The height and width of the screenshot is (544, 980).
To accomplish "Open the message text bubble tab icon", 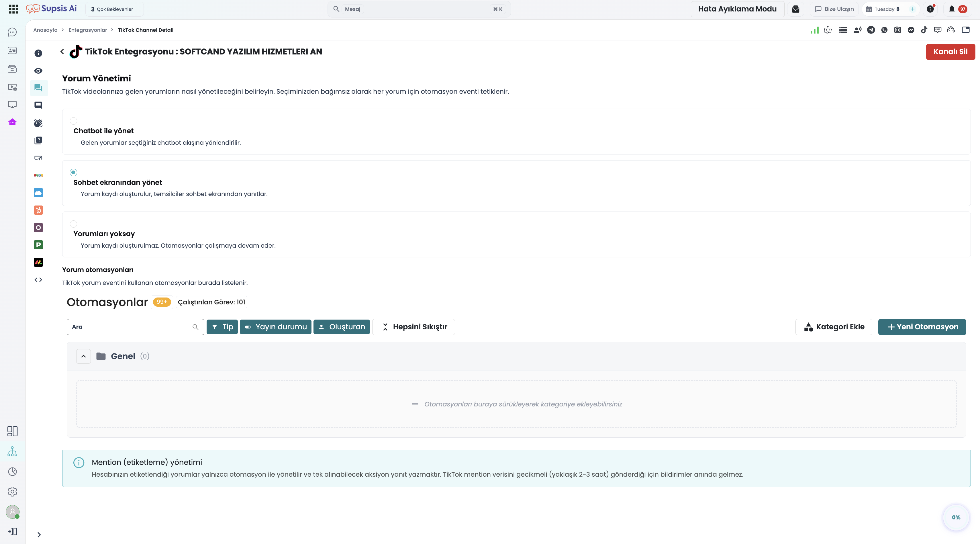I will point(38,105).
